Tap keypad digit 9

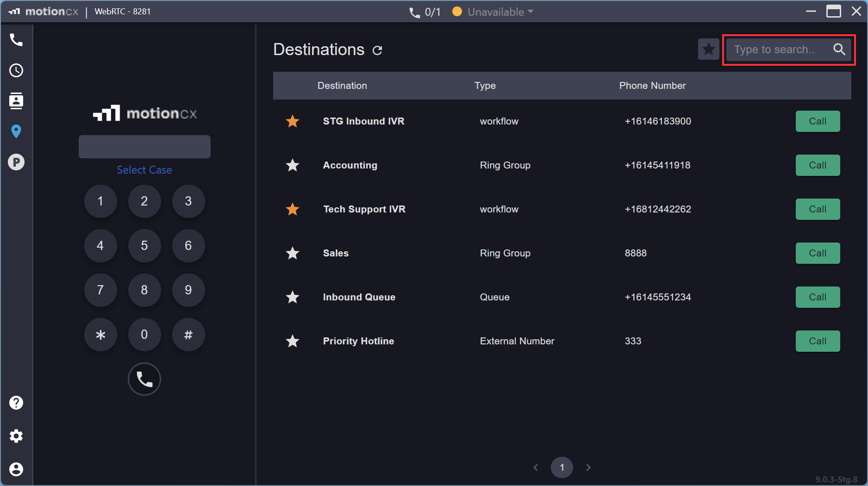point(188,290)
